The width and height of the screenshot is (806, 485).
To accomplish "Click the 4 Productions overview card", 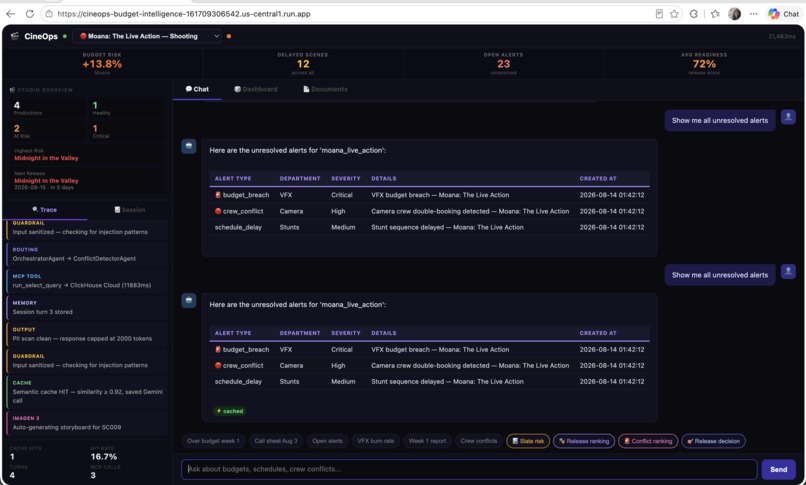I will (x=48, y=108).
